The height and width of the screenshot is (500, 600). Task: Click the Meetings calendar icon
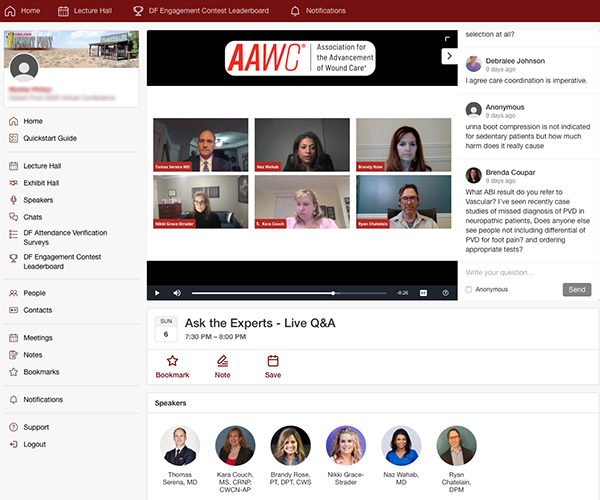click(x=13, y=338)
